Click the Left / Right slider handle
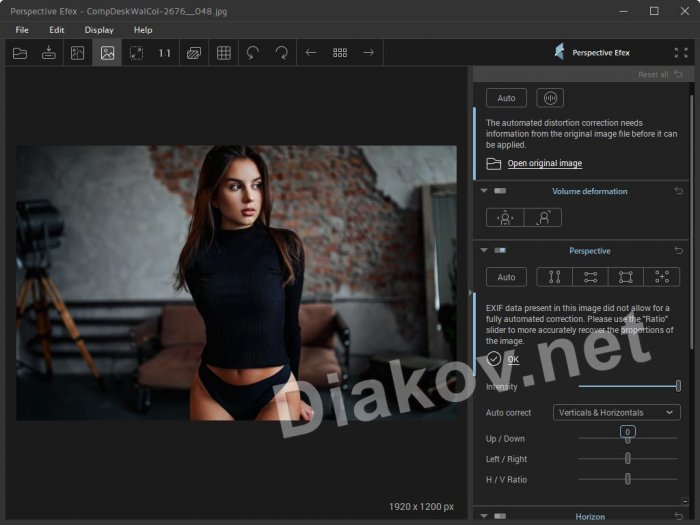Viewport: 700px width, 525px height. 628,458
